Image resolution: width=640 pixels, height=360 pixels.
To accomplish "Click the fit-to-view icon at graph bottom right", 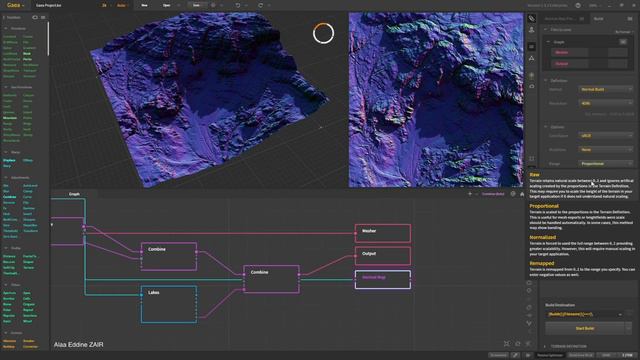I will 507,344.
